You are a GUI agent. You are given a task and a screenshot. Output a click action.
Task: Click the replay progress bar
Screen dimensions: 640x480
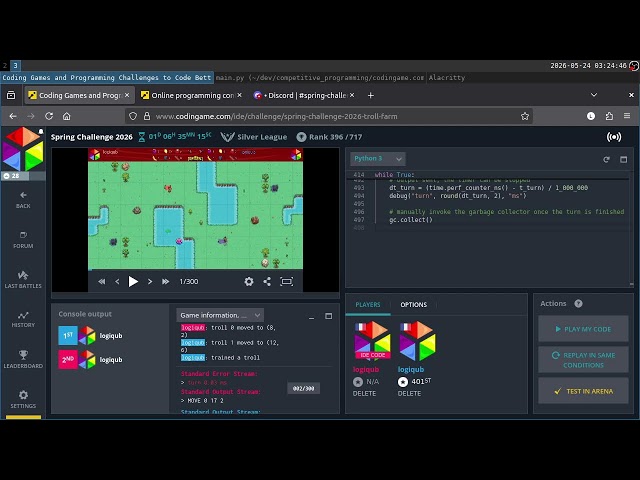tap(196, 270)
